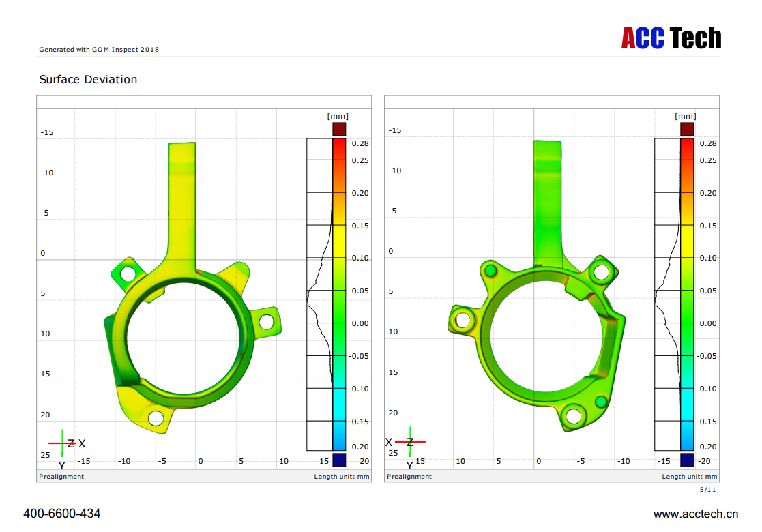Select the dark red maximum swatch in right legend
This screenshot has width=762, height=532.
click(686, 129)
